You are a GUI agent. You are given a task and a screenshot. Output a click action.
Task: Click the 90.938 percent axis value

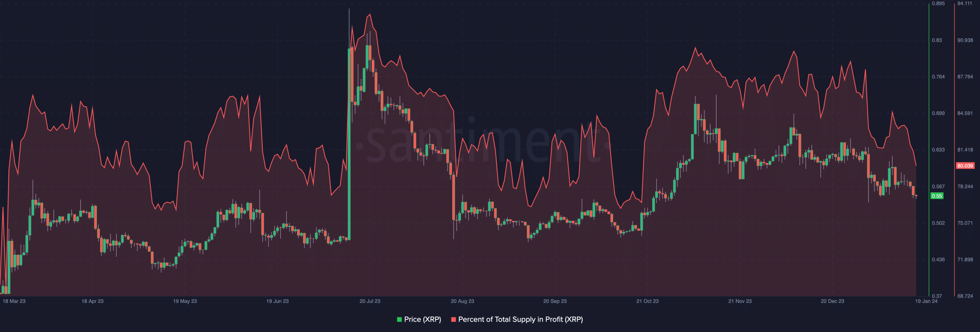coord(965,40)
